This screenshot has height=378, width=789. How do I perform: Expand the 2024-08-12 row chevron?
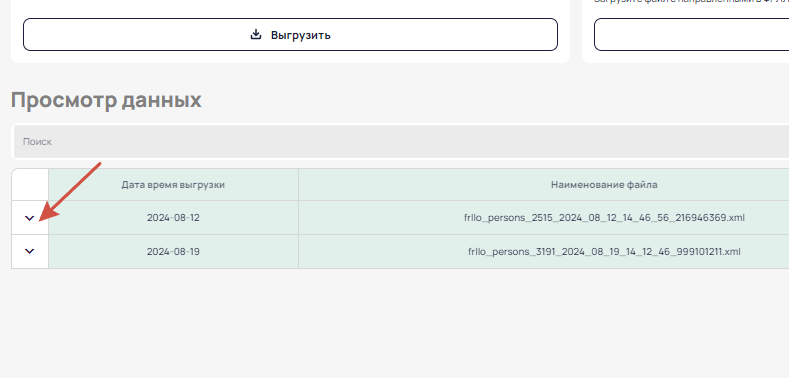(30, 218)
